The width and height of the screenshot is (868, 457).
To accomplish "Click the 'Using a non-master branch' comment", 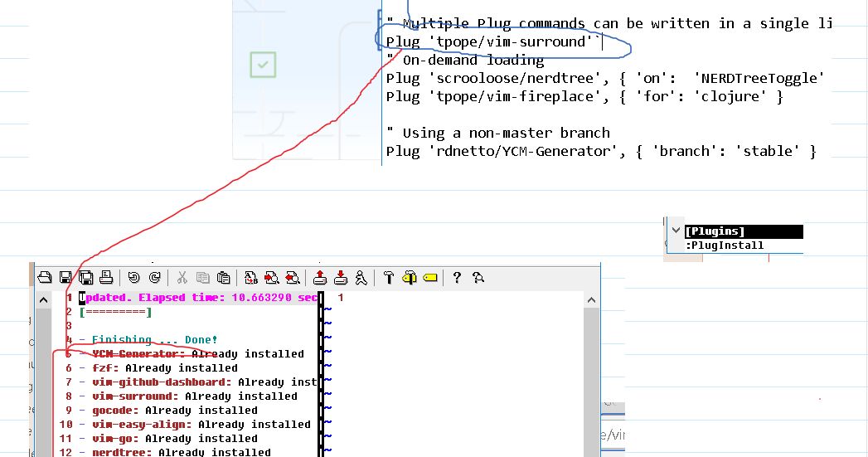I will pyautogui.click(x=498, y=133).
